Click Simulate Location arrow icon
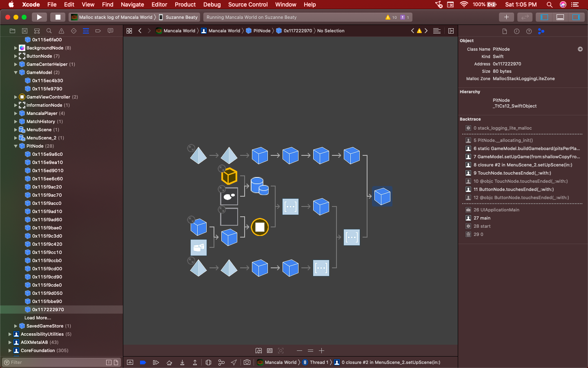 [x=234, y=362]
